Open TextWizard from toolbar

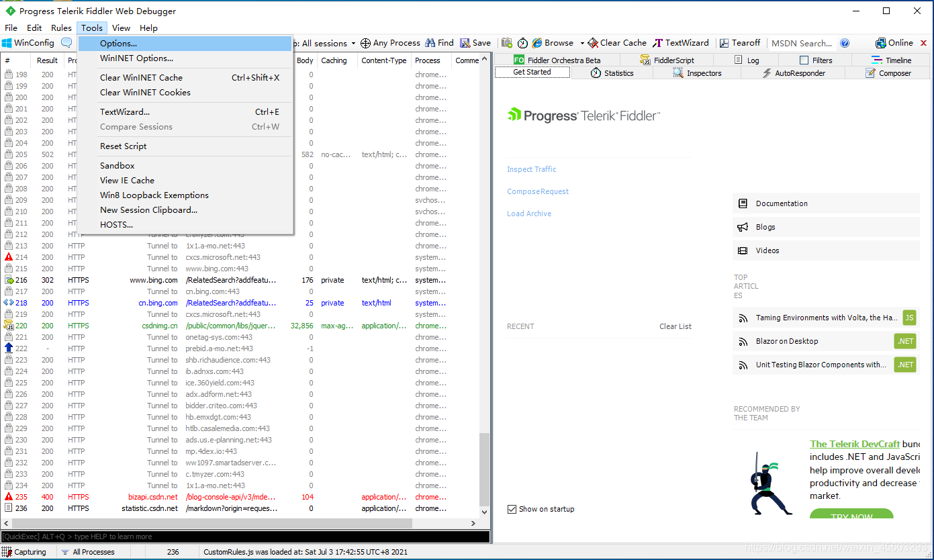[681, 43]
